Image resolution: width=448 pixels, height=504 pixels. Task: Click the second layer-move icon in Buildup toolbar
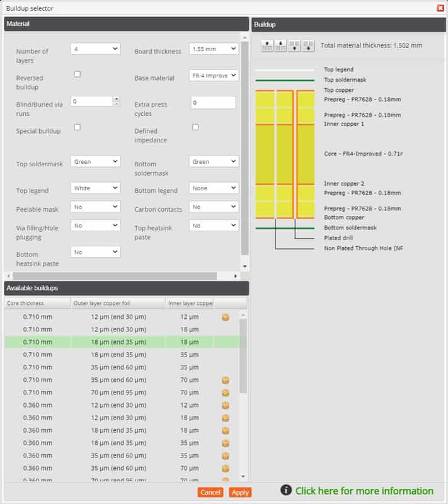click(280, 45)
